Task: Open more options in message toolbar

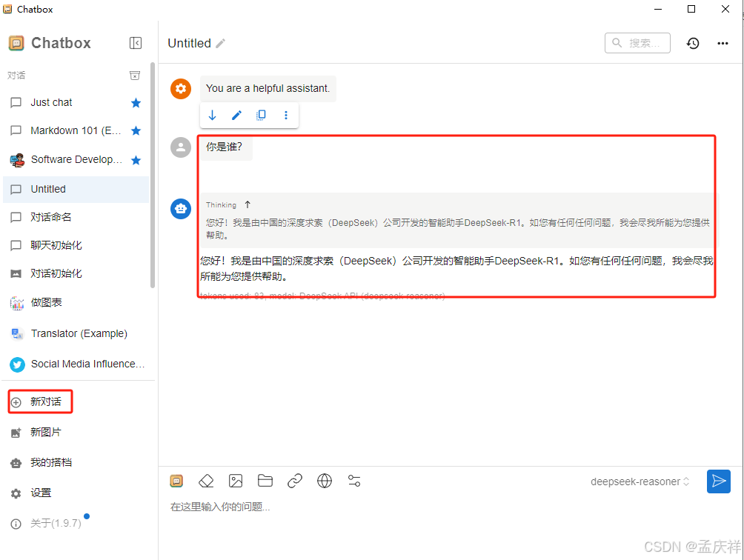Action: click(285, 115)
